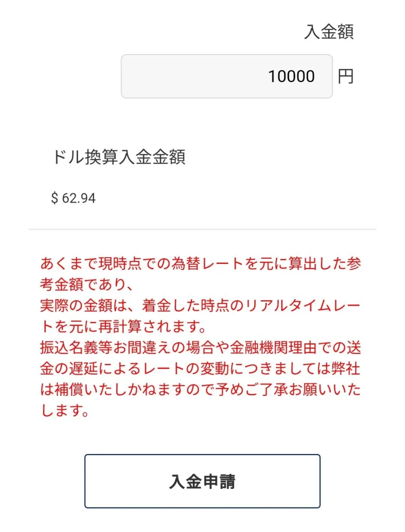405x532 pixels.
Task: Click the final red text します。
Action: click(x=63, y=411)
